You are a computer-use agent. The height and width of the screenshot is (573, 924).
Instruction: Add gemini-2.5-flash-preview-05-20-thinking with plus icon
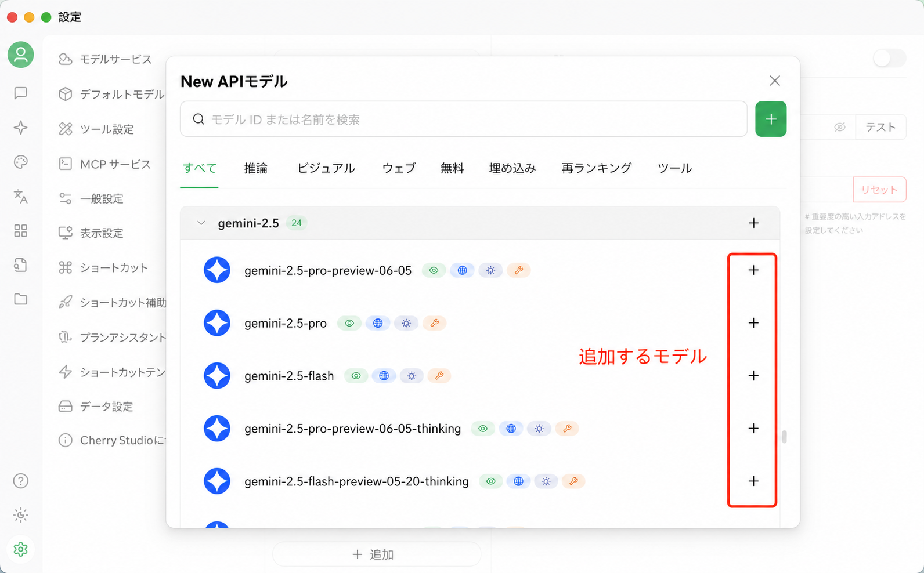(x=753, y=481)
